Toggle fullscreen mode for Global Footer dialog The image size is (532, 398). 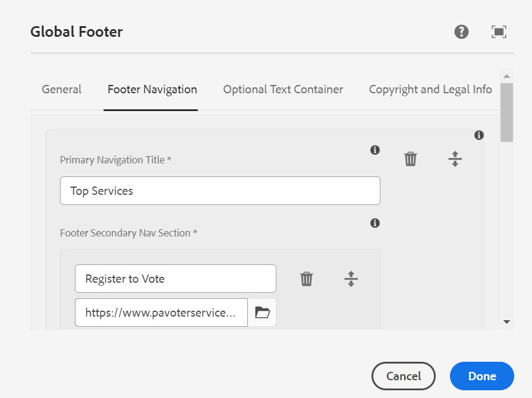[x=499, y=32]
